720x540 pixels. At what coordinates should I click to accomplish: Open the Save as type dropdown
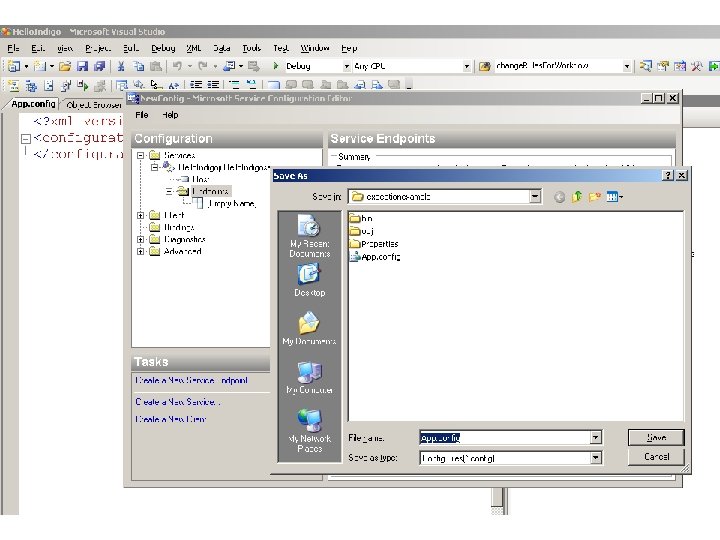click(x=596, y=458)
